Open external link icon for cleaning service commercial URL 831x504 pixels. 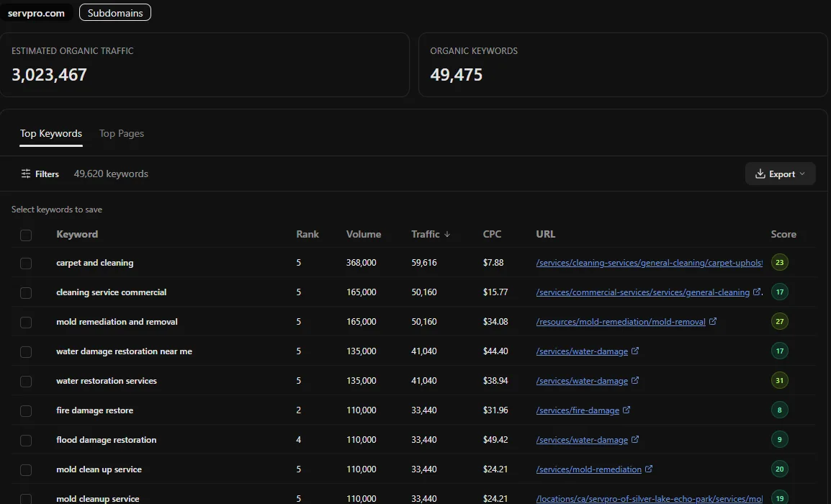757,292
